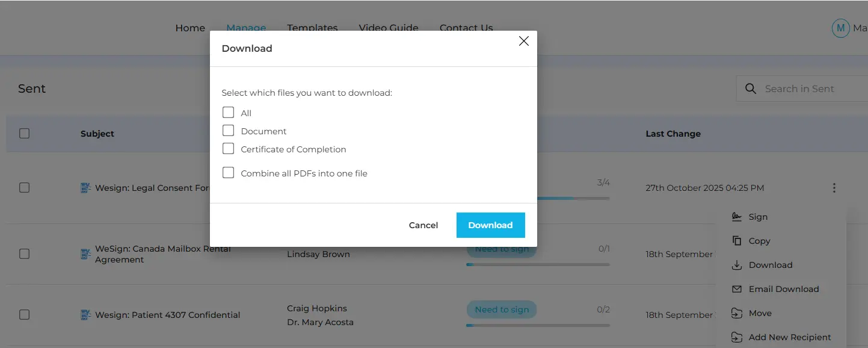The width and height of the screenshot is (868, 348).
Task: Click the Search in Sent input field
Action: [806, 89]
